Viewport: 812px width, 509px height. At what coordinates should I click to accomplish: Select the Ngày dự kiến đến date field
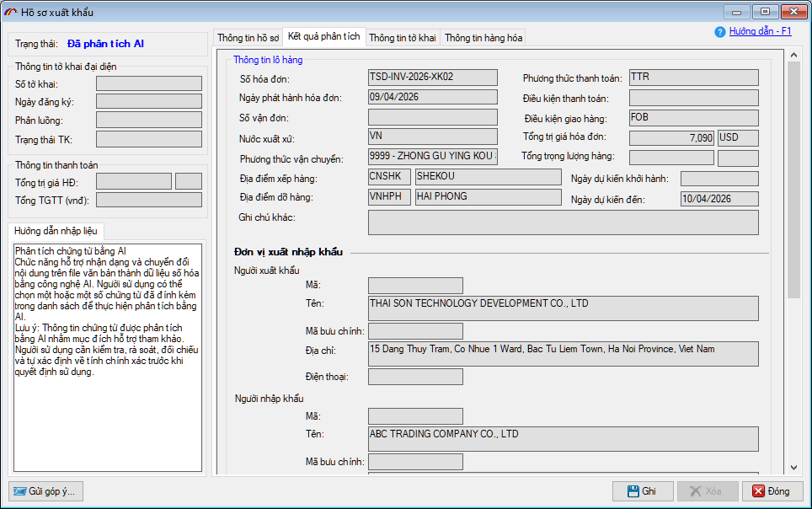(x=719, y=199)
